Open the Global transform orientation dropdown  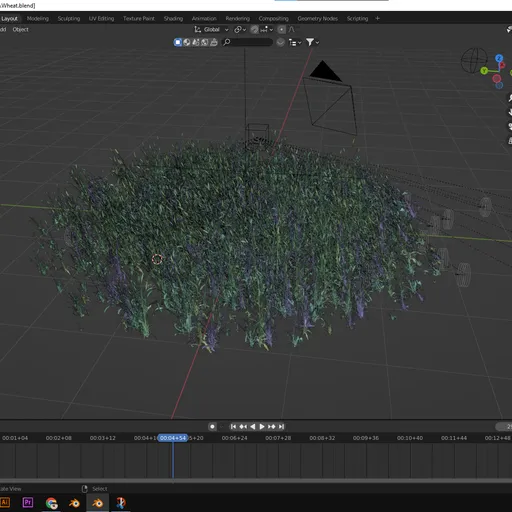[x=211, y=30]
